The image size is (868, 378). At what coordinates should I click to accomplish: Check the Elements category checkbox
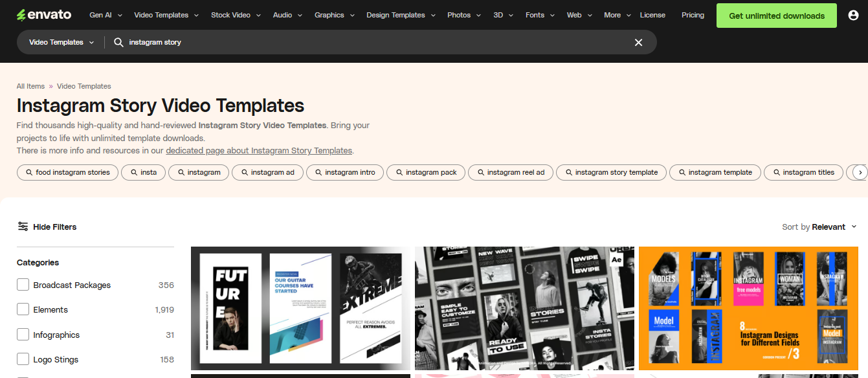click(23, 309)
